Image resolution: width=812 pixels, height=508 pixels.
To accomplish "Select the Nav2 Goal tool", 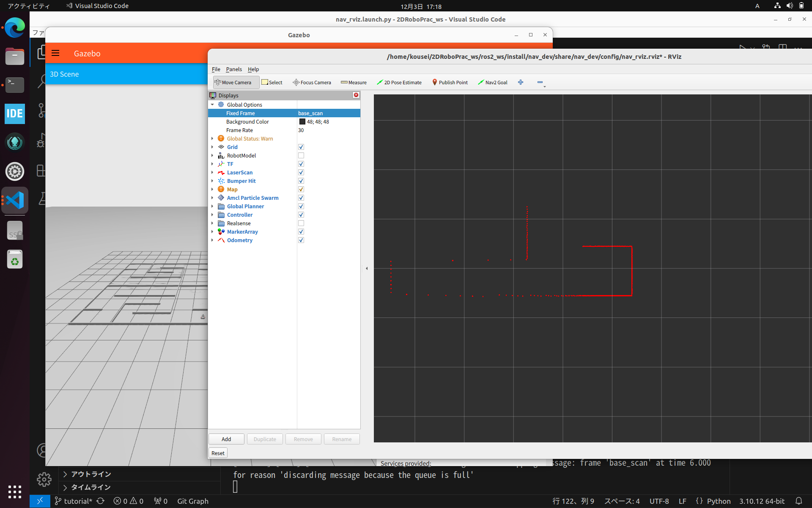I will click(x=493, y=82).
